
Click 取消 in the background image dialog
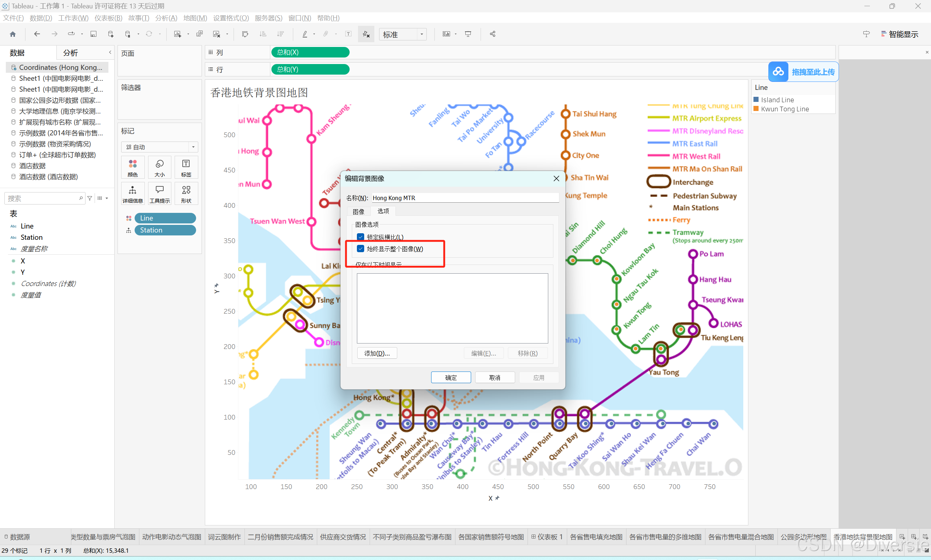pyautogui.click(x=494, y=377)
